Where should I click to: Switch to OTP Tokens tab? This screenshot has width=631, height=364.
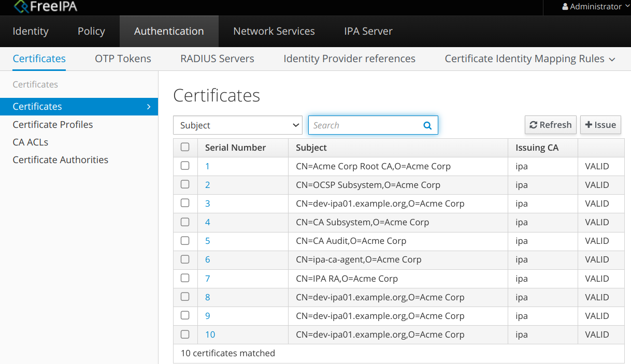[123, 59]
